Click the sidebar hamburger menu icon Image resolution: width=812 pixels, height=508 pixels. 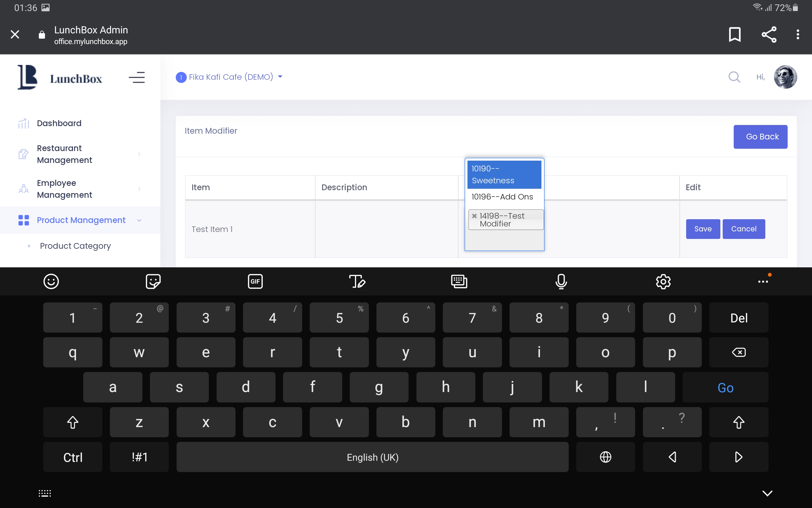pyautogui.click(x=137, y=77)
